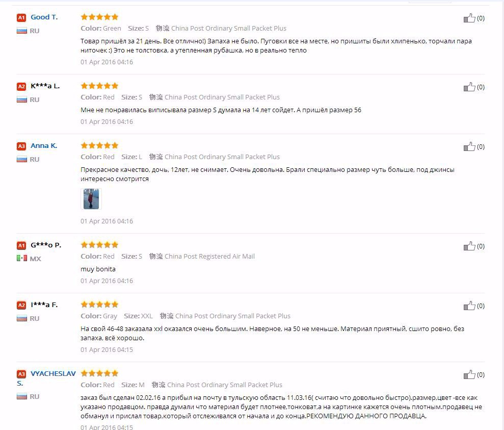Image resolution: width=504 pixels, height=430 pixels.
Task: Click thumbs-up icon on Good T.'s review
Action: [469, 18]
